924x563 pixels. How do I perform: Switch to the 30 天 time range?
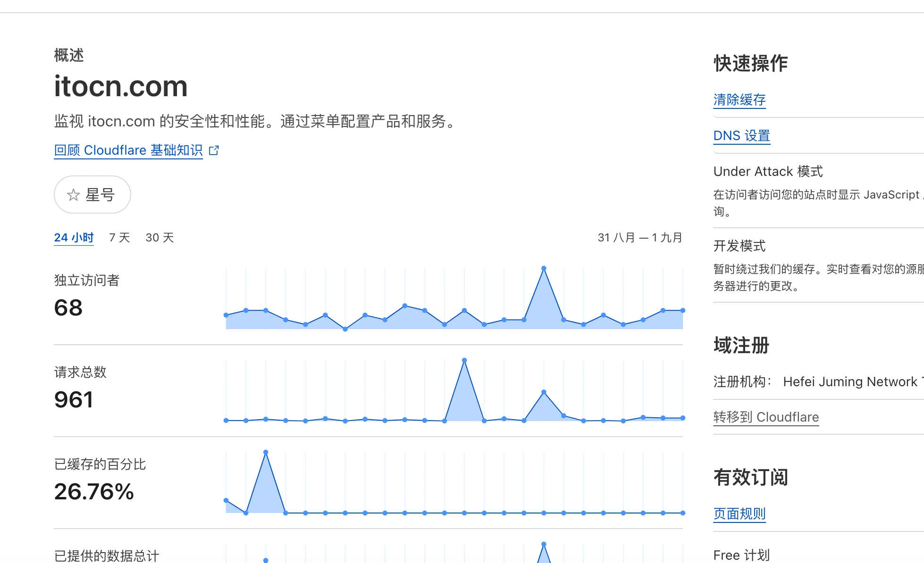tap(160, 238)
